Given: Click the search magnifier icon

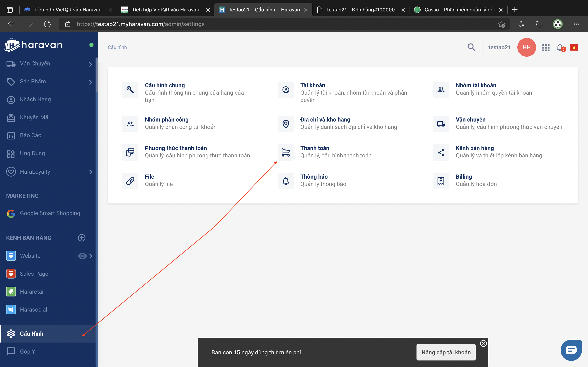Looking at the screenshot, I should (x=471, y=47).
